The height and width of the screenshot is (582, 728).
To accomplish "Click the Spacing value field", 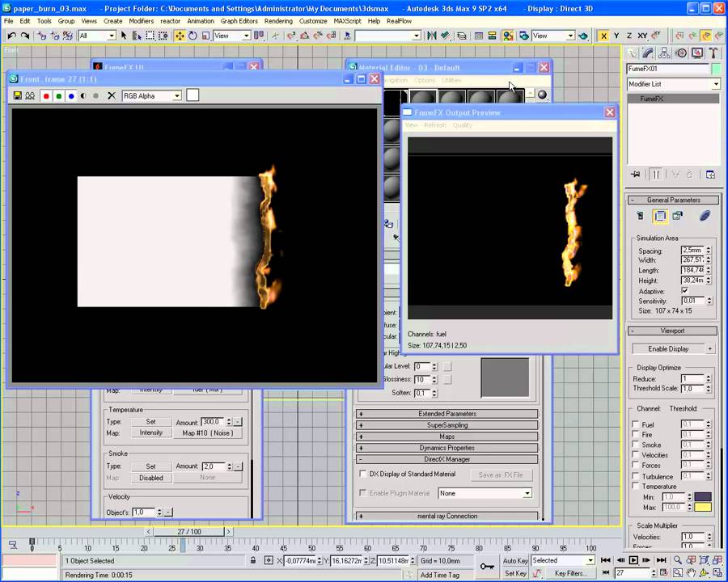I will [692, 250].
